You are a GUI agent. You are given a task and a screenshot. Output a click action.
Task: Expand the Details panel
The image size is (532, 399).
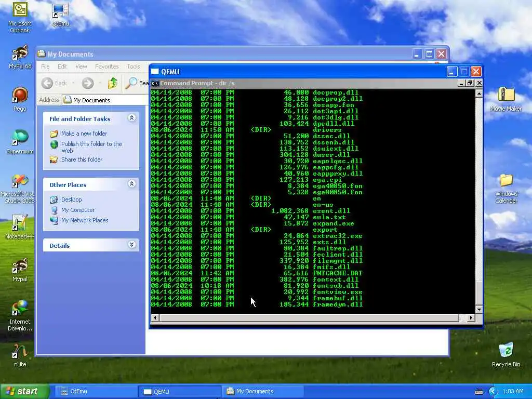[131, 245]
